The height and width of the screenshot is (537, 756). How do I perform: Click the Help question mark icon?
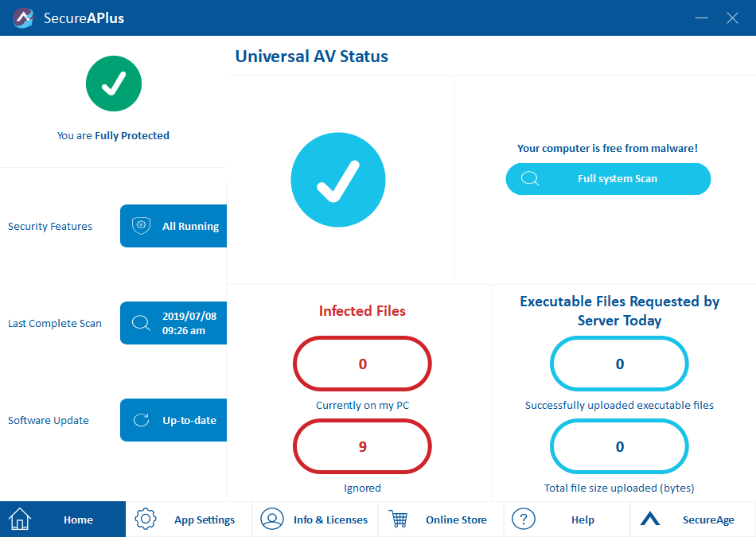523,519
